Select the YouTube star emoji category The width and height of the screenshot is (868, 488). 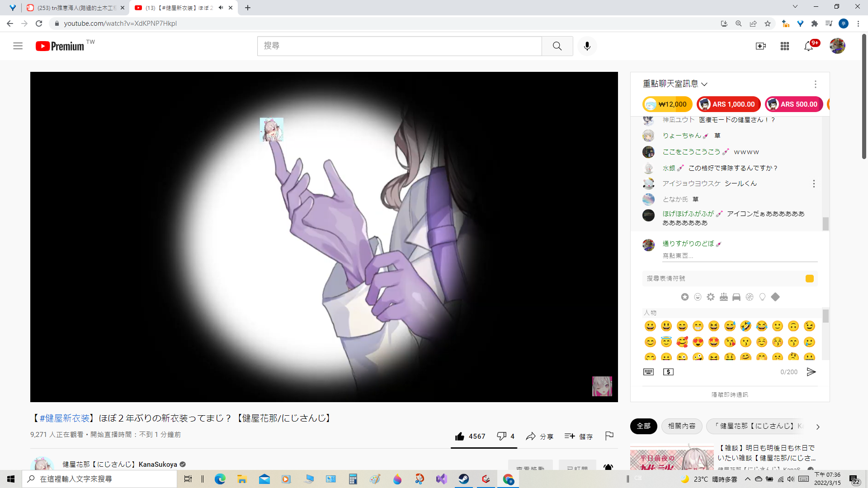click(x=685, y=297)
